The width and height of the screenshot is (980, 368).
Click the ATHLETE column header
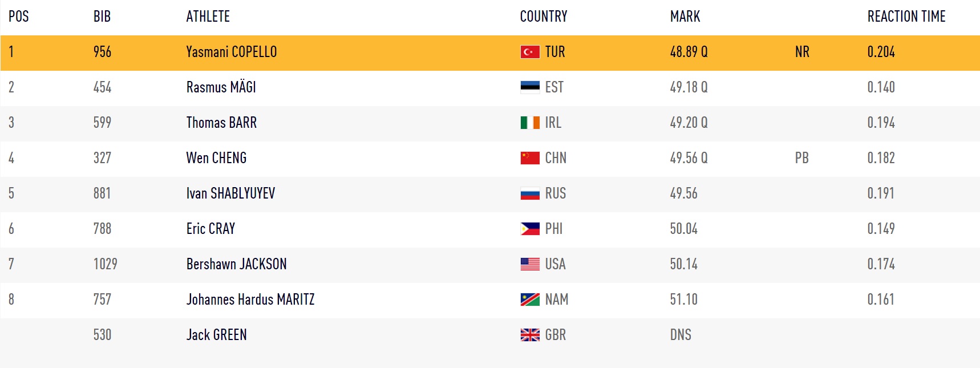coord(208,17)
